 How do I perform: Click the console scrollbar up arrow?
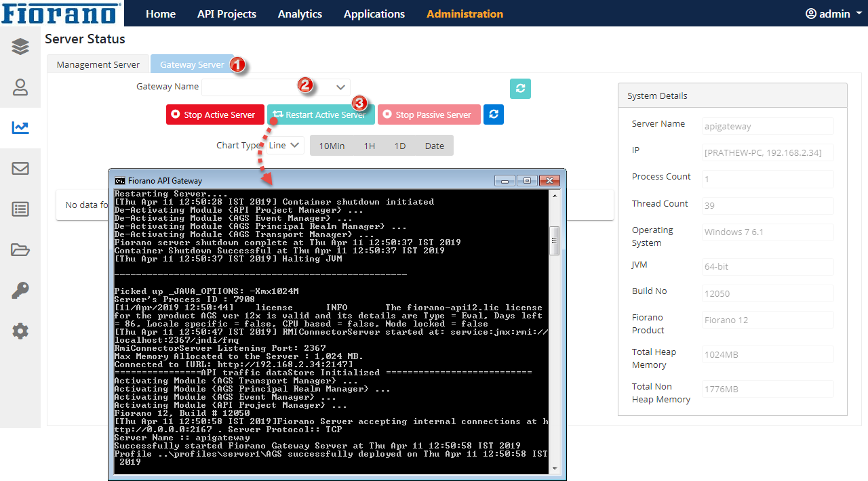pos(554,195)
